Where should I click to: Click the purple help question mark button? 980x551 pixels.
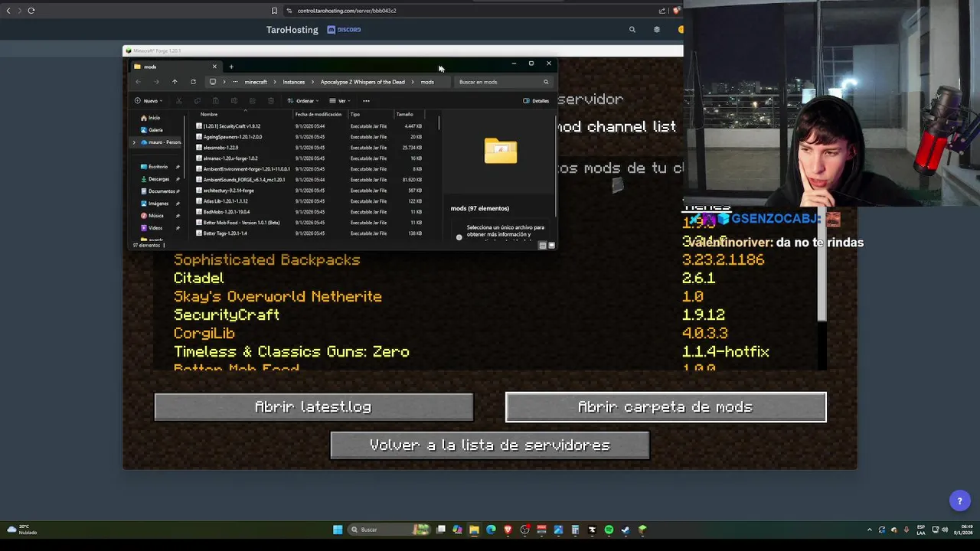959,501
